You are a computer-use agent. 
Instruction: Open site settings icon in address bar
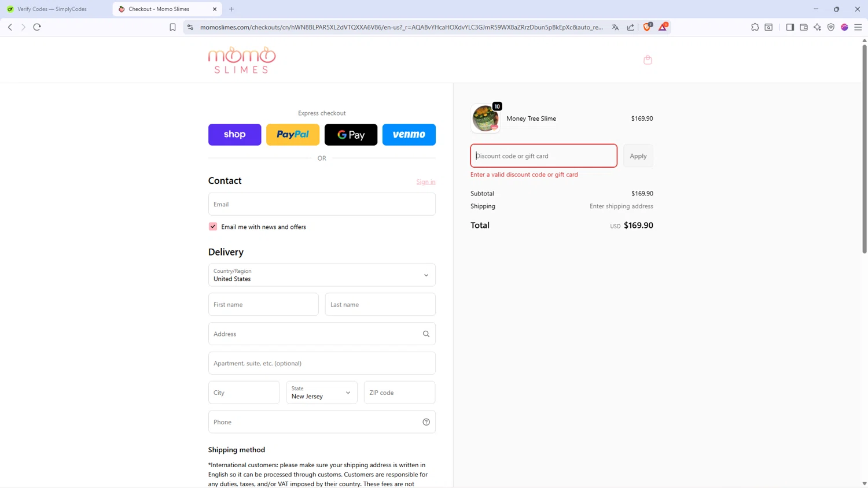click(x=190, y=27)
